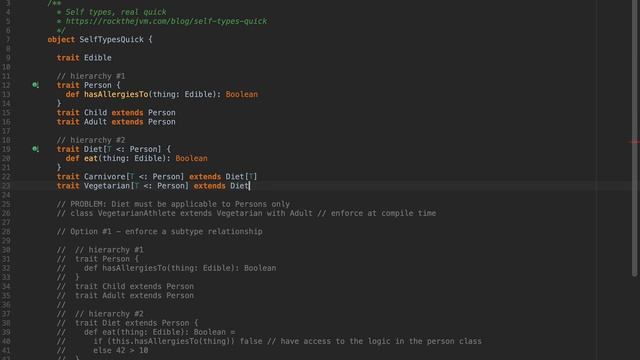
Task: Click line number 22 in the gutter
Action: 6,177
